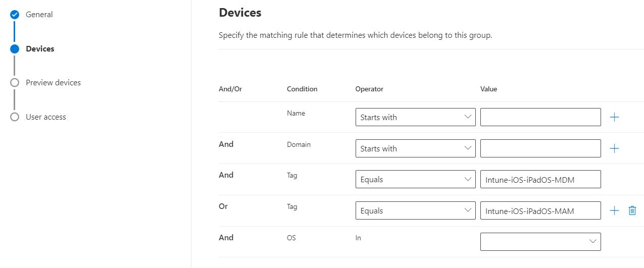Viewport: 644px width, 268px height.
Task: Click the Preview devices step circle
Action: click(x=15, y=83)
